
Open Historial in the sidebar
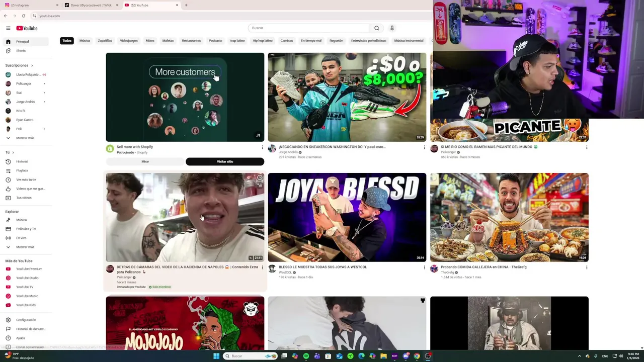coord(27,161)
